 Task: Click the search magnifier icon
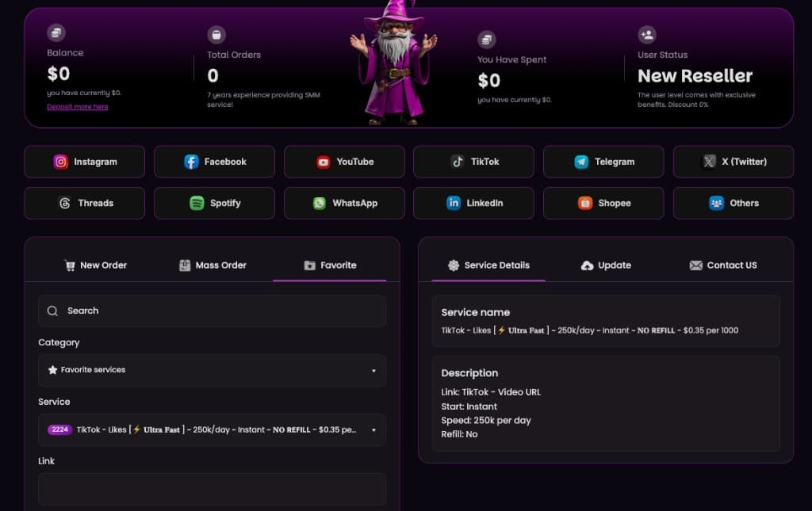[x=52, y=311]
